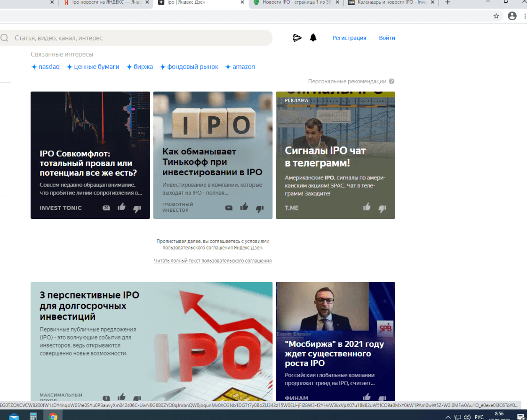Click the paper plane send icon
Viewport: 527px width, 420px height.
[297, 38]
